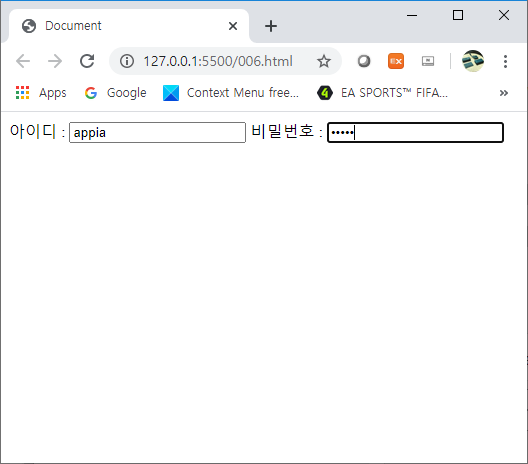Click the browser forward arrow
Image resolution: width=528 pixels, height=464 pixels.
tap(55, 61)
